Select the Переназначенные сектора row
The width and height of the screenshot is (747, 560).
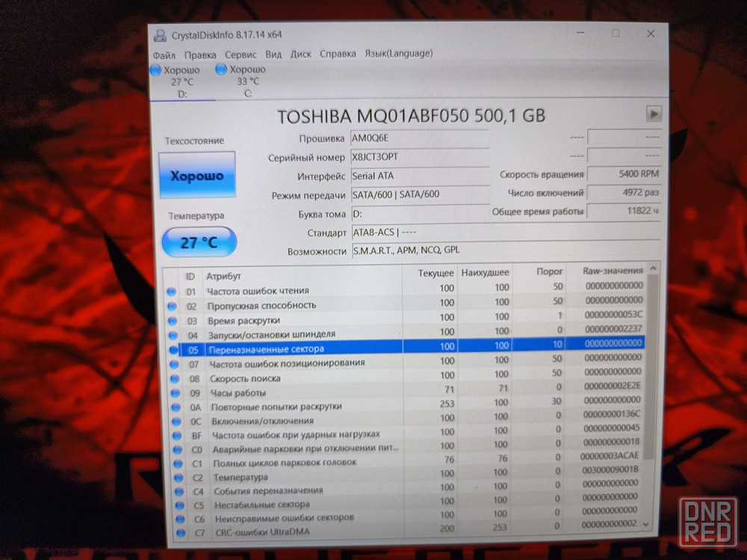tap(299, 349)
